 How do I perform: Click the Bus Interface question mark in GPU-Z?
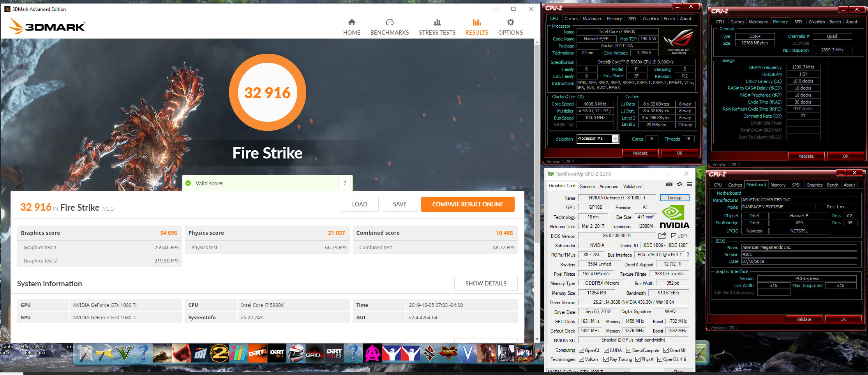click(688, 255)
